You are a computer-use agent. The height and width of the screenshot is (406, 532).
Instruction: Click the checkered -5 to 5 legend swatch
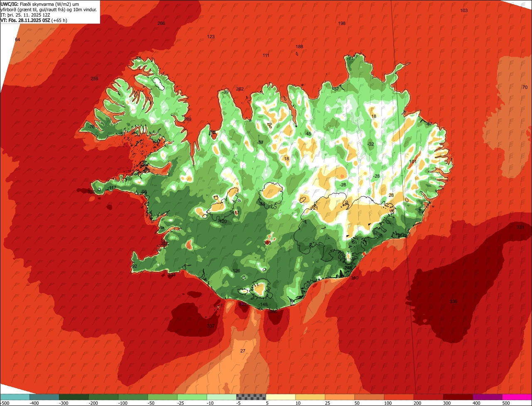click(251, 396)
